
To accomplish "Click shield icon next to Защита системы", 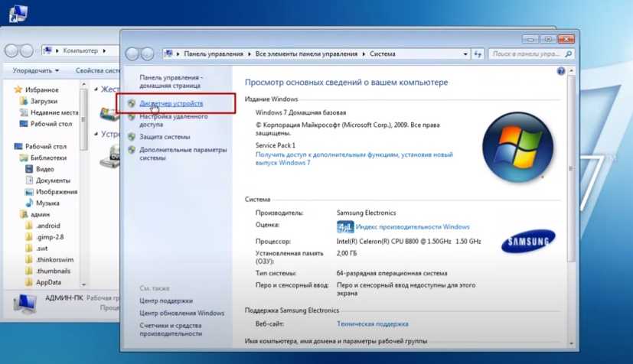I will pos(132,137).
